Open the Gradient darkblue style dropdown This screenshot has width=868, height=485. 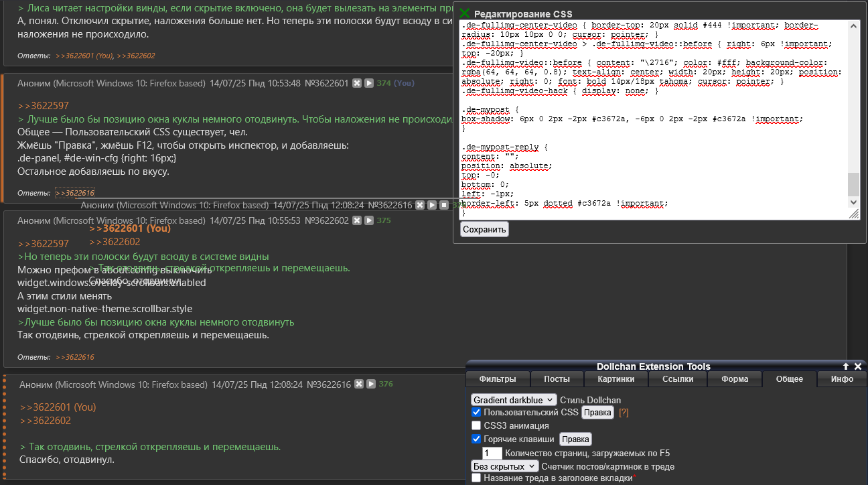514,400
